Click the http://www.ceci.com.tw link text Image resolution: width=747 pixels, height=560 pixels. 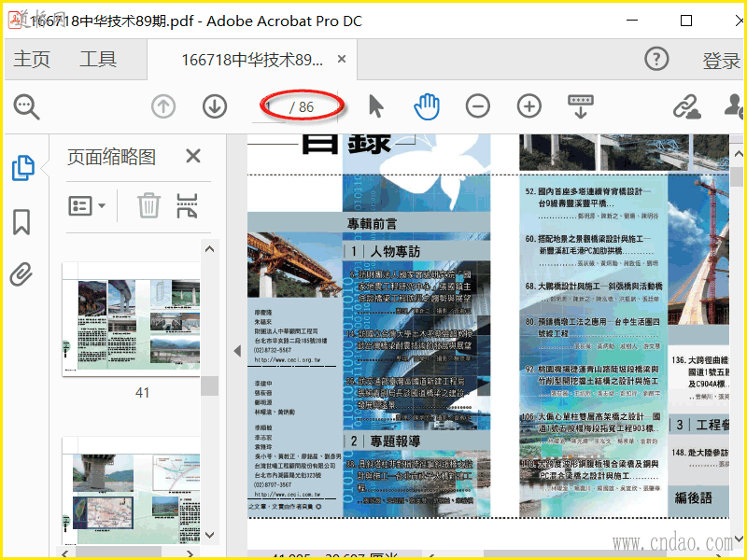[x=288, y=495]
